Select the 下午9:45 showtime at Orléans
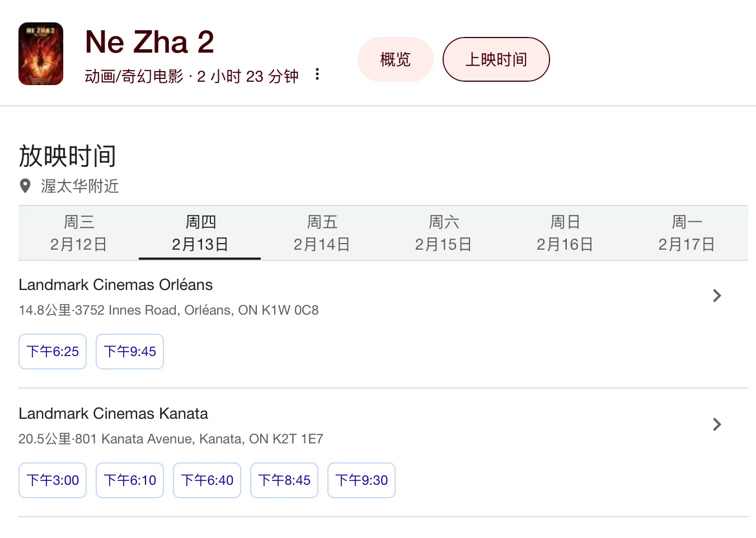The image size is (756, 538). 130,352
